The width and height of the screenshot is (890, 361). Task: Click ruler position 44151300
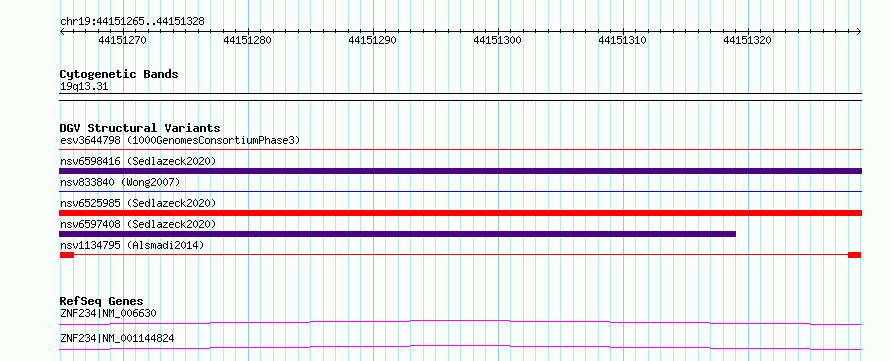click(497, 40)
